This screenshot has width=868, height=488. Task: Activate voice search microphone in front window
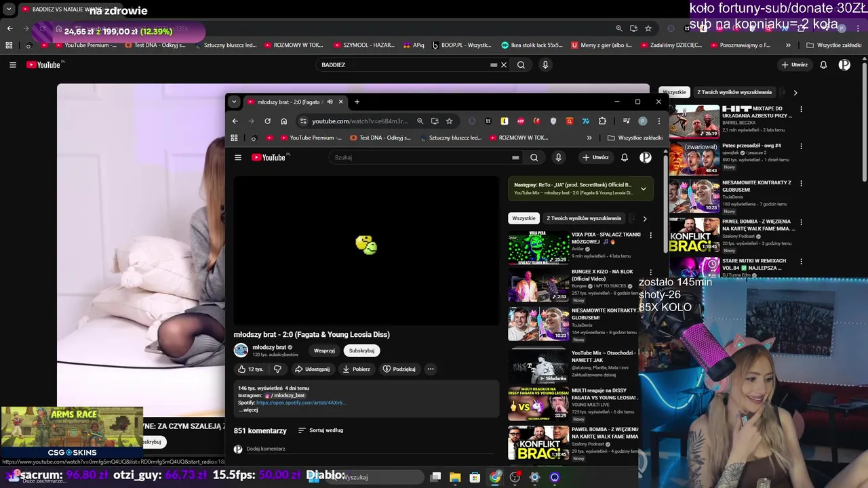point(559,157)
